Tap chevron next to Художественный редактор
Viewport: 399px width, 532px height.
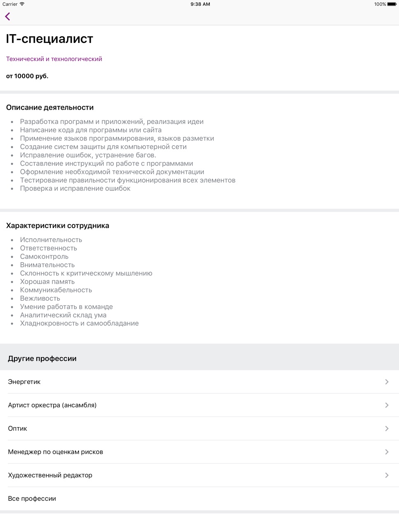[x=387, y=475]
